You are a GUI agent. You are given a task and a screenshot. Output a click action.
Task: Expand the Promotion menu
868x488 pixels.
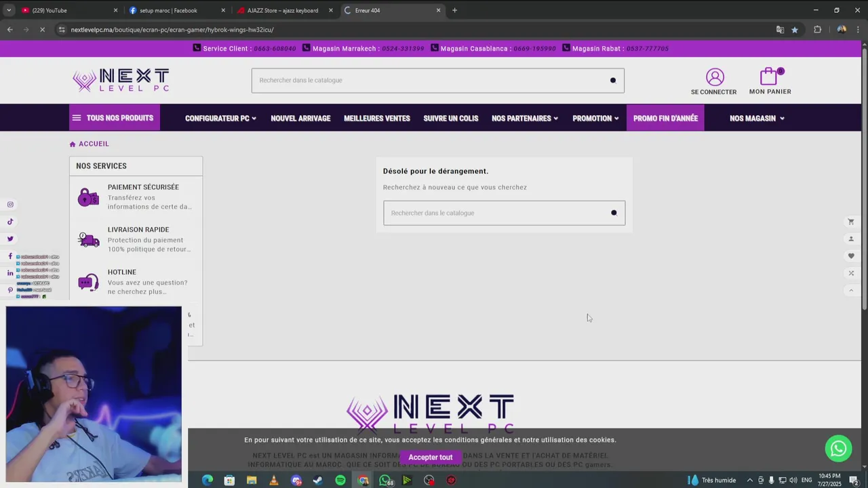click(x=595, y=119)
